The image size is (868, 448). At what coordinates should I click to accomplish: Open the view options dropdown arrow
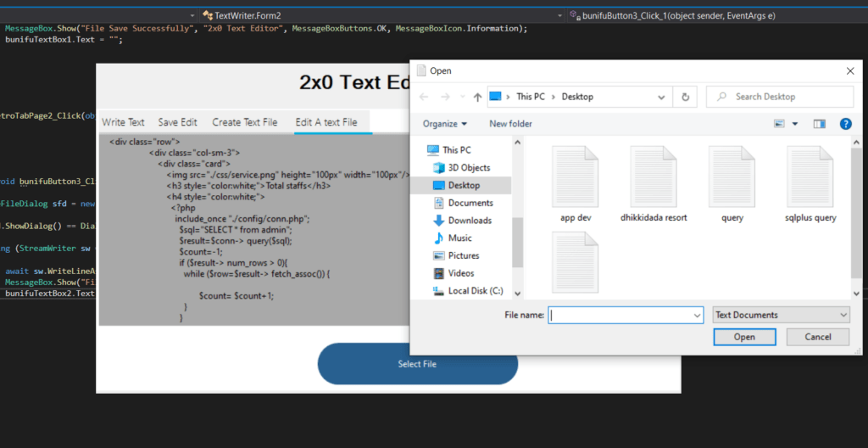point(795,124)
